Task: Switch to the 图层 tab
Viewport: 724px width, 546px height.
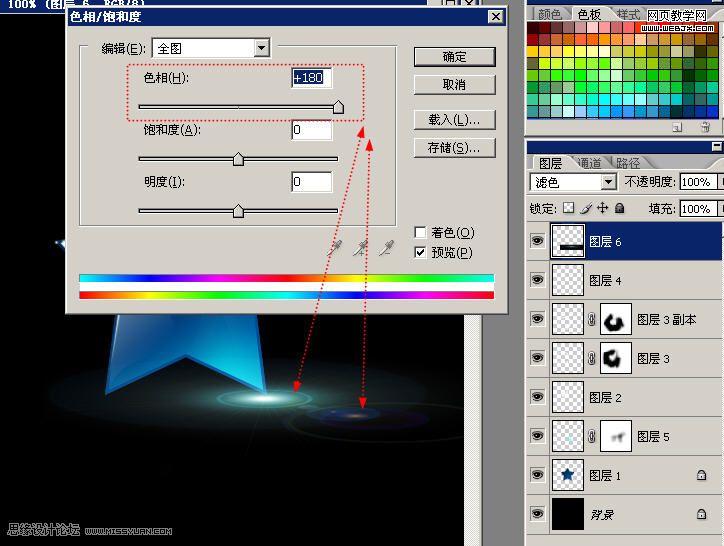Action: click(550, 163)
